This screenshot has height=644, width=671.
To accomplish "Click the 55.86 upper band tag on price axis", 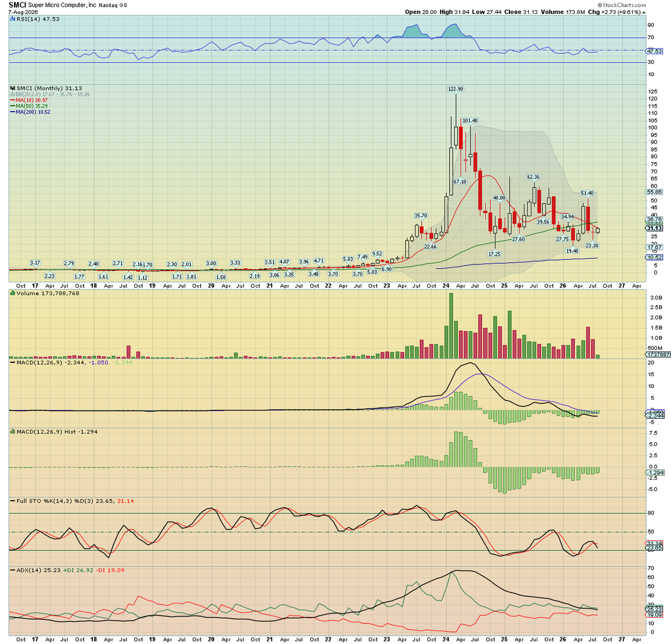I will (654, 192).
